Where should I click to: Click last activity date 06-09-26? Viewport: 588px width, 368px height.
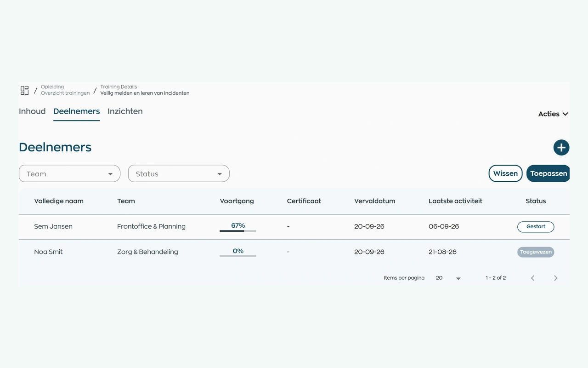(444, 226)
